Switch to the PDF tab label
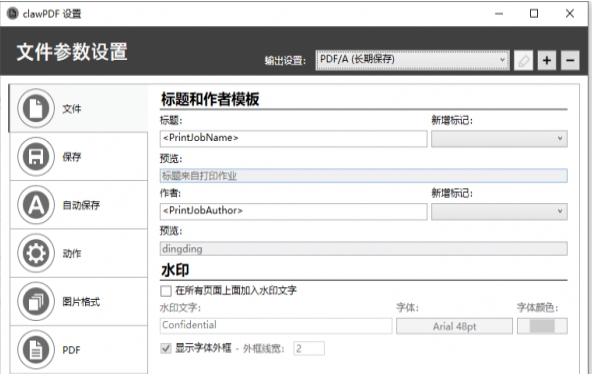This screenshot has height=374, width=592. (71, 350)
